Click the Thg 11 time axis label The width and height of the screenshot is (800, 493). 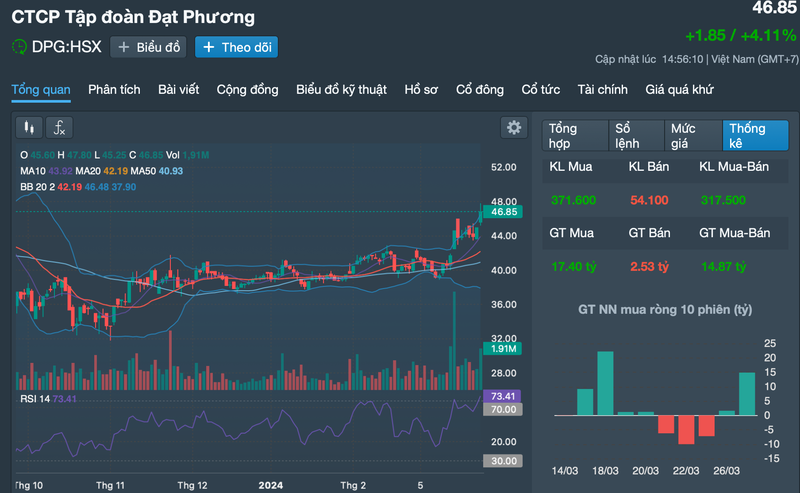[110, 485]
